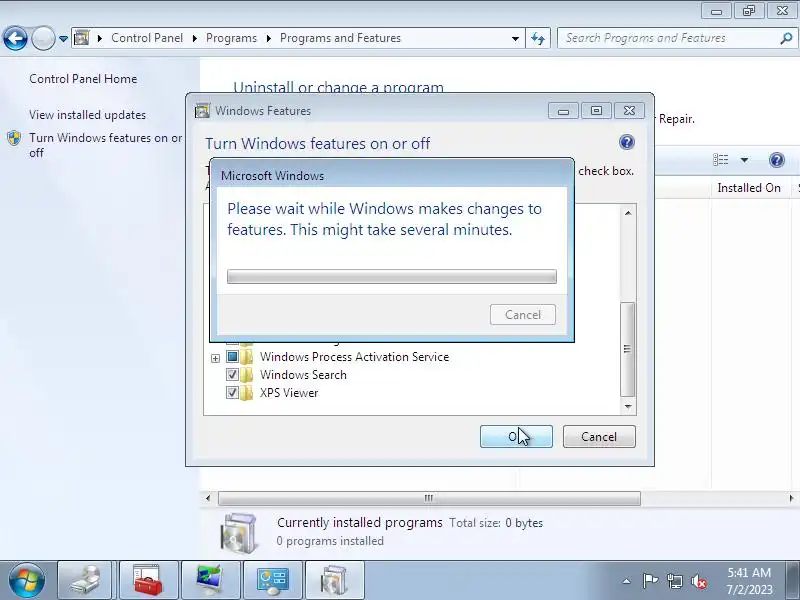
Task: Click the help icon in Programs and Features toolbar
Action: click(x=777, y=160)
